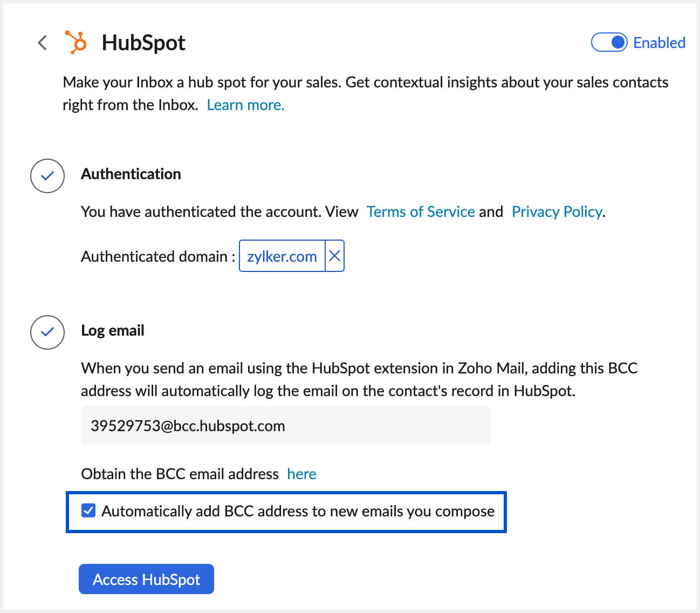The height and width of the screenshot is (613, 700).
Task: Click the Log email step checkmark circle
Action: [47, 332]
